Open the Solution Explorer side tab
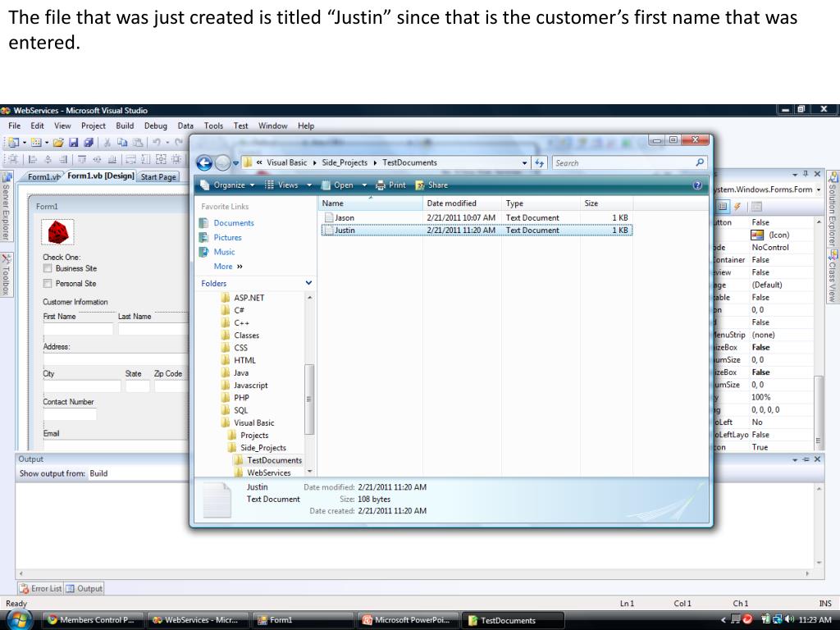 (833, 209)
